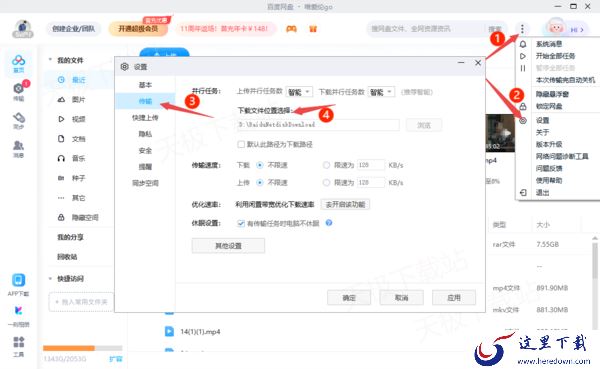Switch to 基本 settings tab
This screenshot has width=600, height=369.
145,85
